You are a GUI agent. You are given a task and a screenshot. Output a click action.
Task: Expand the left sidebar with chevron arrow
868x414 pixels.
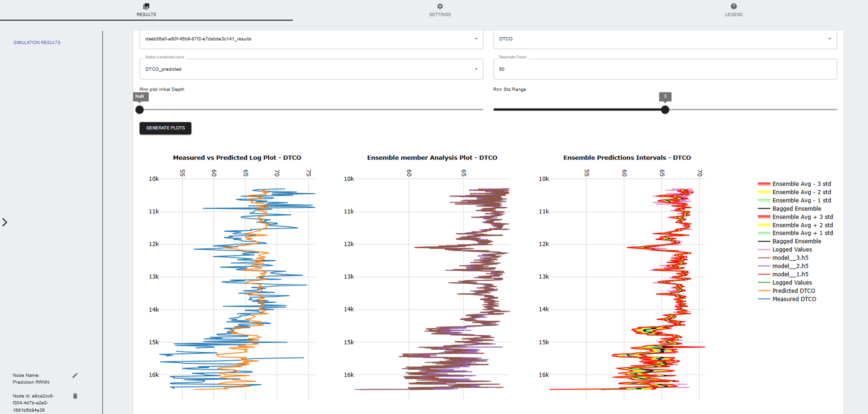(x=5, y=222)
